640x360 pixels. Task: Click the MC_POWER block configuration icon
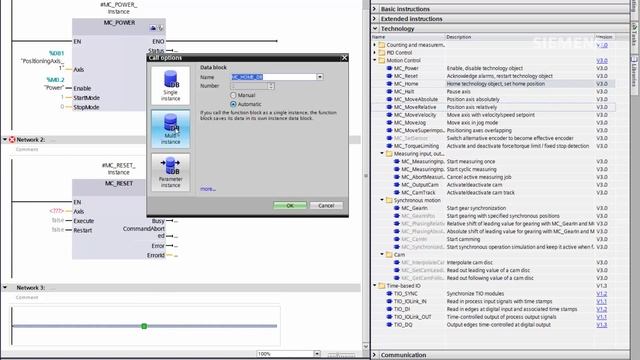153,28
